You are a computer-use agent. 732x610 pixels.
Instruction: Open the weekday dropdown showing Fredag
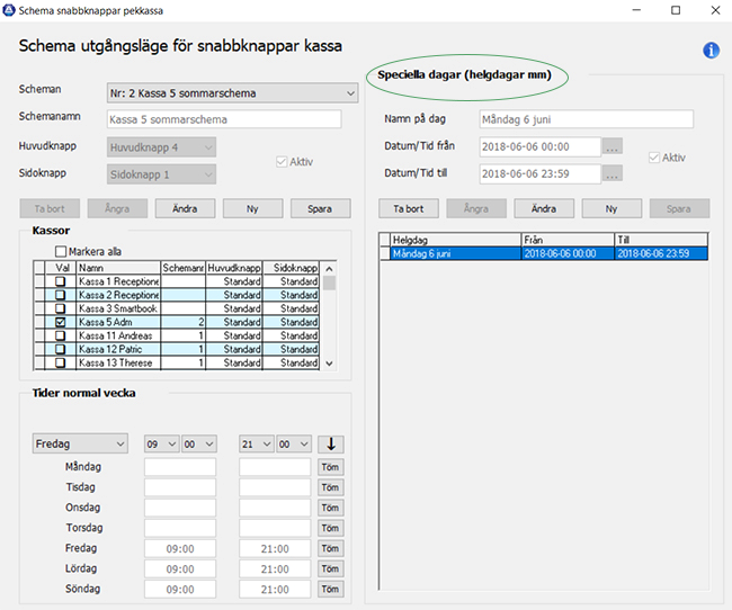[x=80, y=444]
